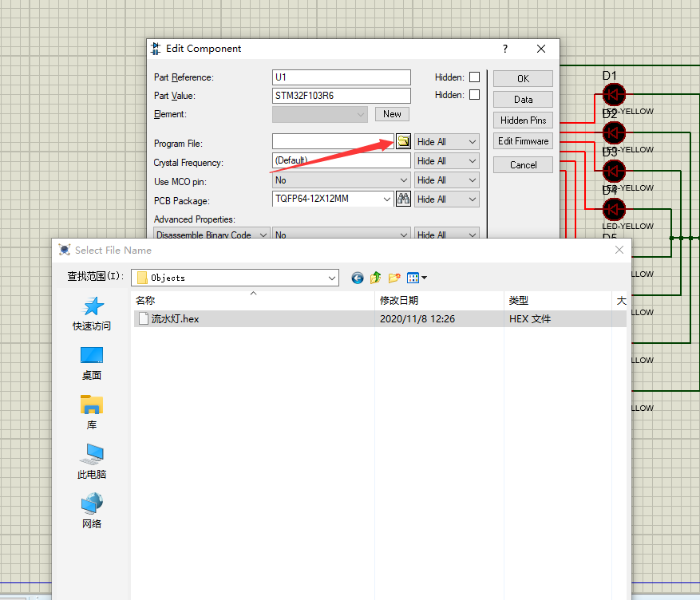Open Hide All dropdown for PCB Package

pos(446,199)
